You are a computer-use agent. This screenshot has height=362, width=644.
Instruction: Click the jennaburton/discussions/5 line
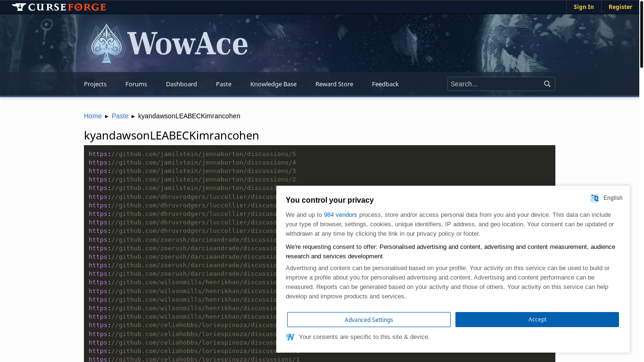[192, 154]
